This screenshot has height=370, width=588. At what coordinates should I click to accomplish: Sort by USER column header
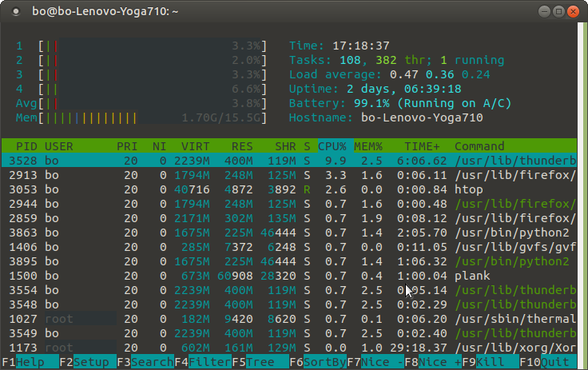pyautogui.click(x=59, y=146)
